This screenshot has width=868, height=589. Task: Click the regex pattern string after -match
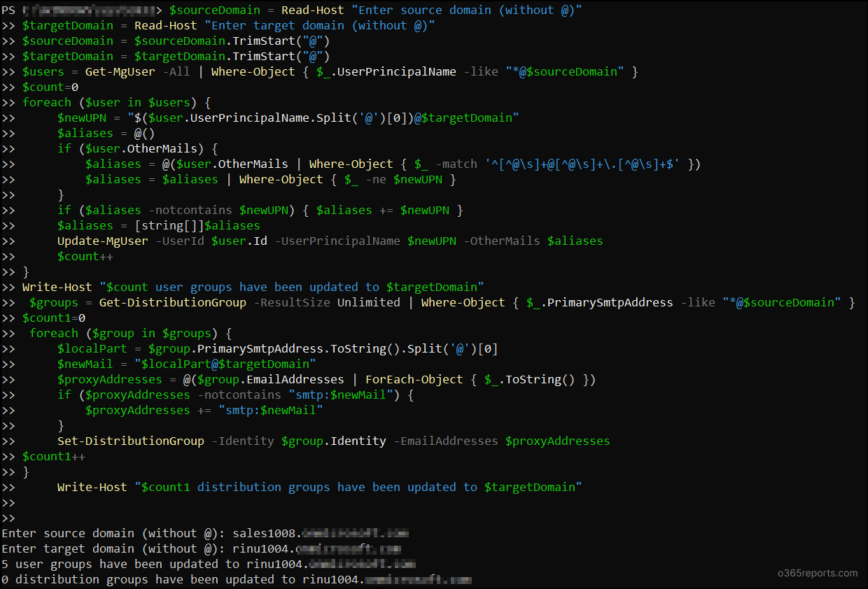582,164
